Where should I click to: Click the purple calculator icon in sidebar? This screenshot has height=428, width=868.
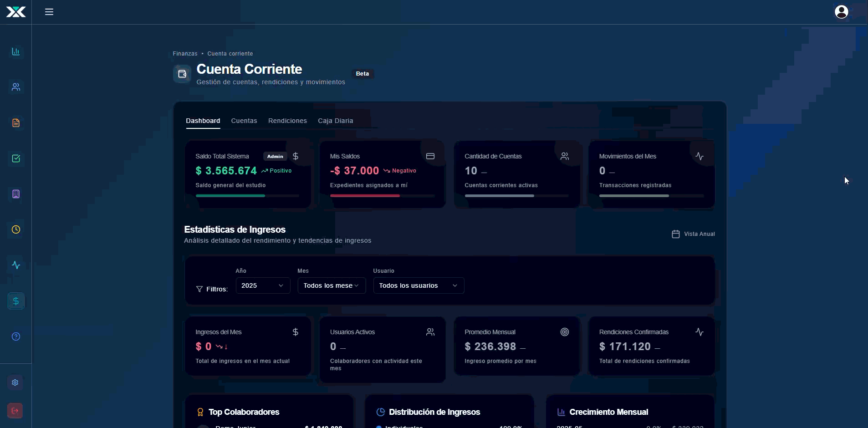pyautogui.click(x=16, y=194)
